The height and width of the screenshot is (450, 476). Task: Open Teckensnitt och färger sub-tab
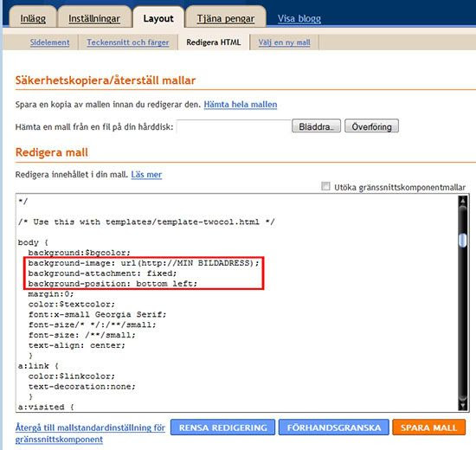coord(128,42)
